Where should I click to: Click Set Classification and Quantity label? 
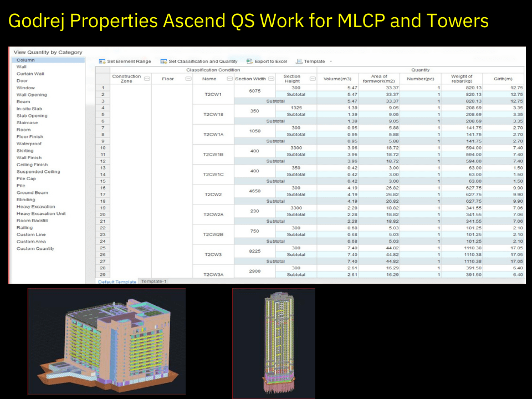(x=203, y=62)
